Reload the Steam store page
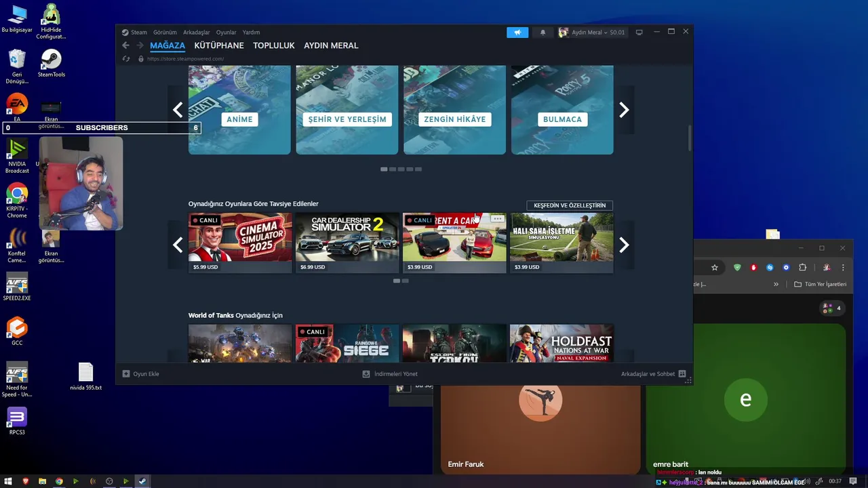 click(x=126, y=59)
